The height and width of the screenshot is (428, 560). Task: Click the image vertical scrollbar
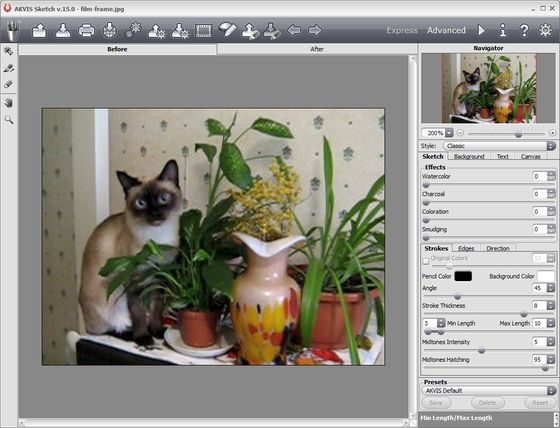(x=412, y=236)
